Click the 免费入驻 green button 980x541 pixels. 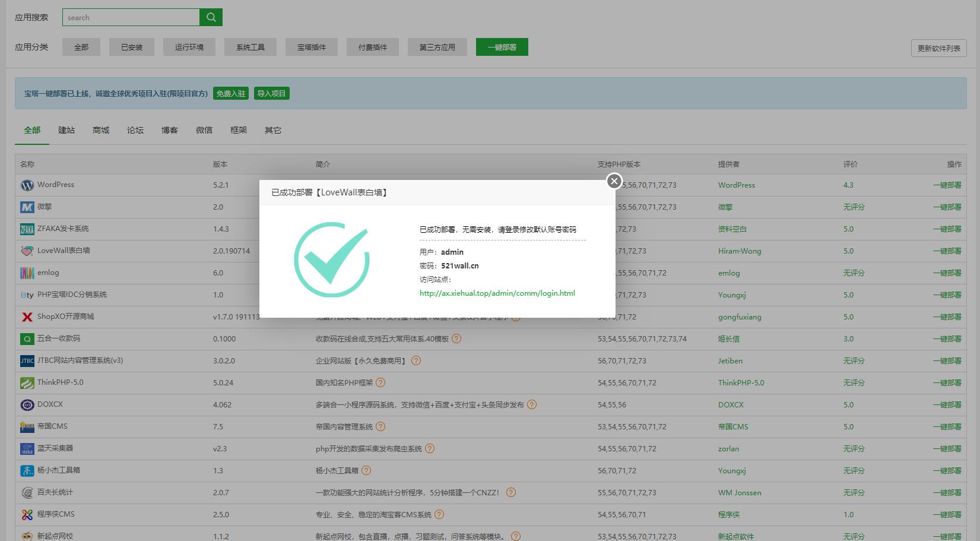231,93
